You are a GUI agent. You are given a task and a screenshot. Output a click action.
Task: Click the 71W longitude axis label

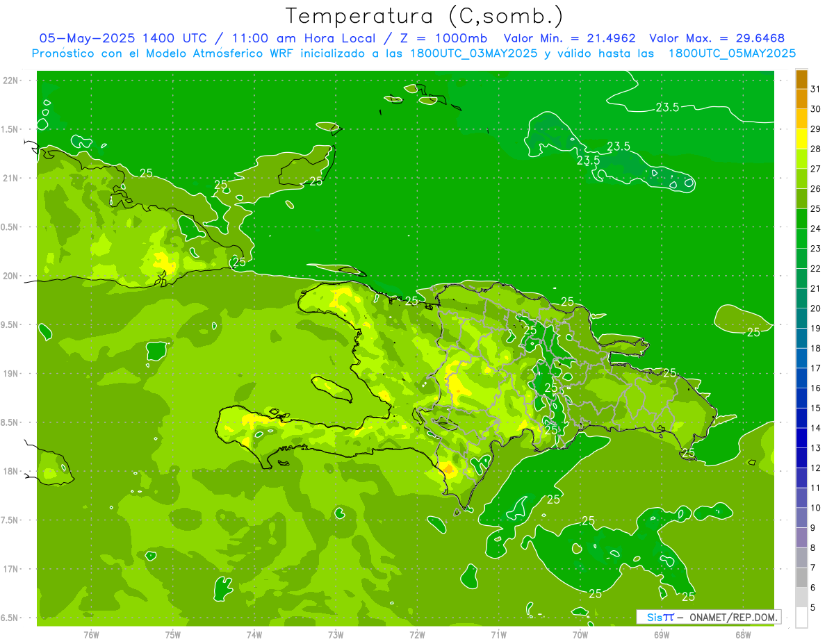(498, 634)
